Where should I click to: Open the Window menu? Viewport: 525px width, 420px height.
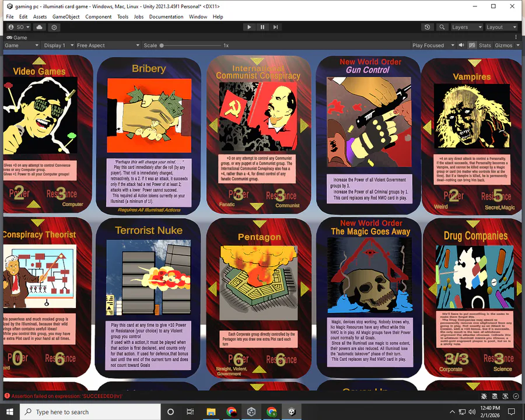point(198,17)
